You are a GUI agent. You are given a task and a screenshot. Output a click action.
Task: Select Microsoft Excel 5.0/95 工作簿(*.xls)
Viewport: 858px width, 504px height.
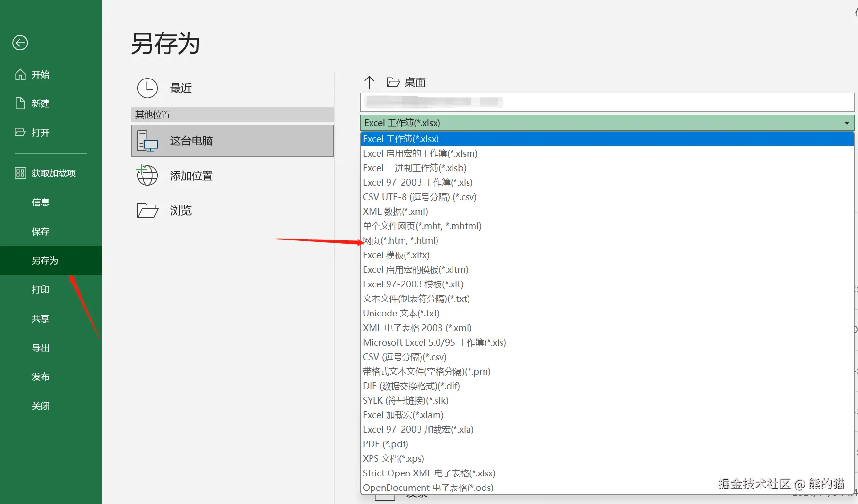pos(607,342)
